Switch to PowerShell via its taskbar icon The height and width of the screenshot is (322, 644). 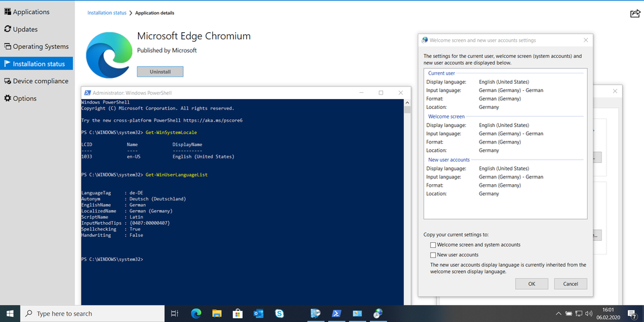tap(337, 314)
